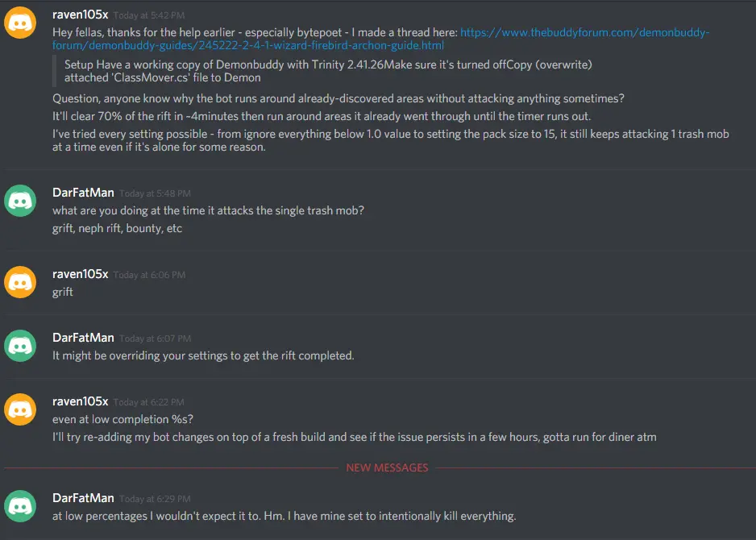Screen dimensions: 756x540
Task: Click raven105x's orange avatar on first message
Action: [20, 23]
